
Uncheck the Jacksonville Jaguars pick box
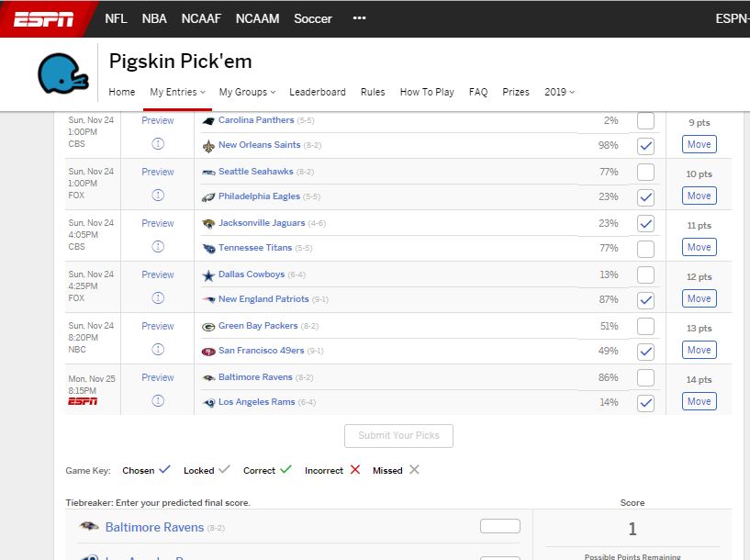645,223
